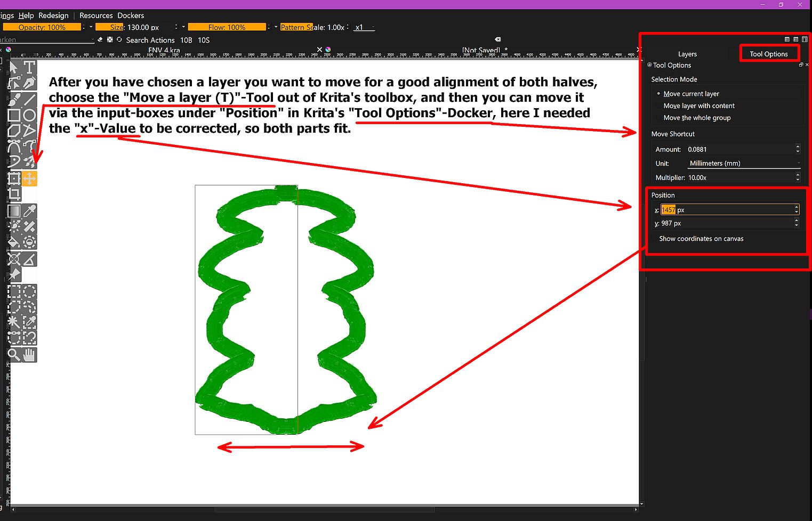This screenshot has width=812, height=521.
Task: Activate the Color Sampler eyedropper tool
Action: pyautogui.click(x=29, y=211)
